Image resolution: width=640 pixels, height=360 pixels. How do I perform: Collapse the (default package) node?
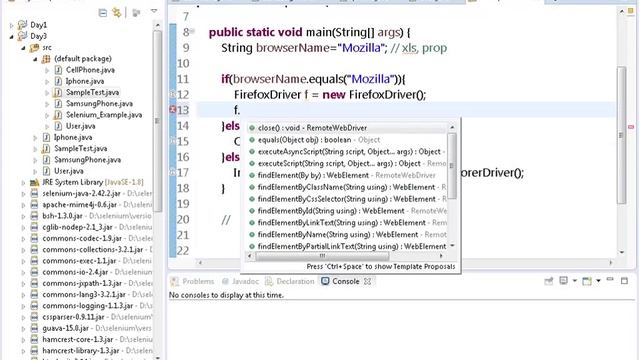click(35, 59)
